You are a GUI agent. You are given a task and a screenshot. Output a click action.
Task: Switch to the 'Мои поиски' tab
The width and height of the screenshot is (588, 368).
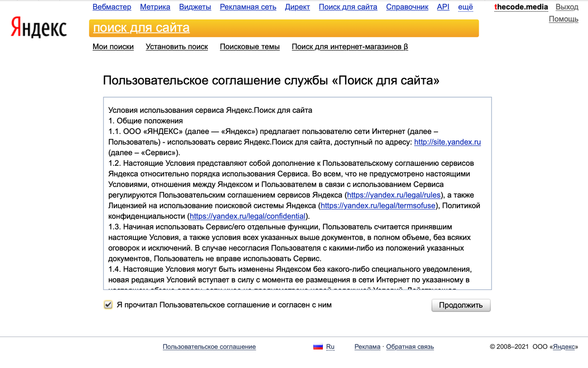(113, 47)
